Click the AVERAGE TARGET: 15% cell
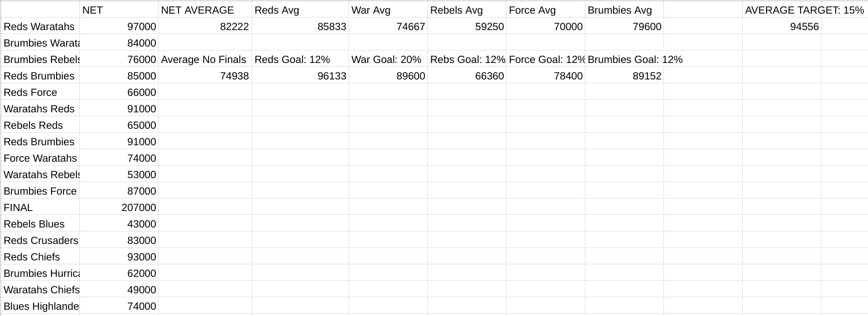 [804, 10]
